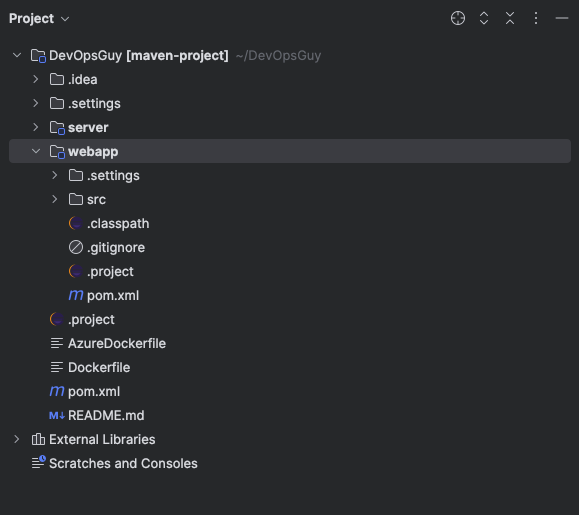Select the server label
Screen dimensions: 579x515
click(x=88, y=127)
